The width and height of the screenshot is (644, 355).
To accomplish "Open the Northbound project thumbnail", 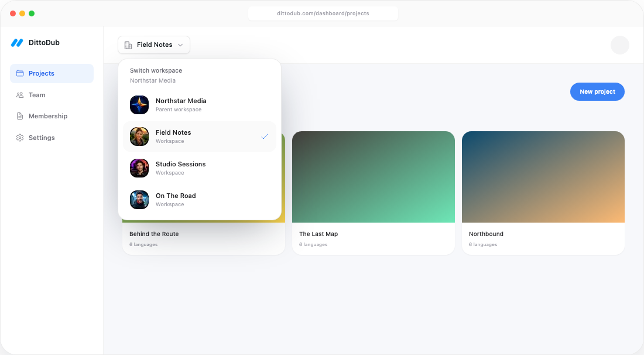I will click(543, 177).
